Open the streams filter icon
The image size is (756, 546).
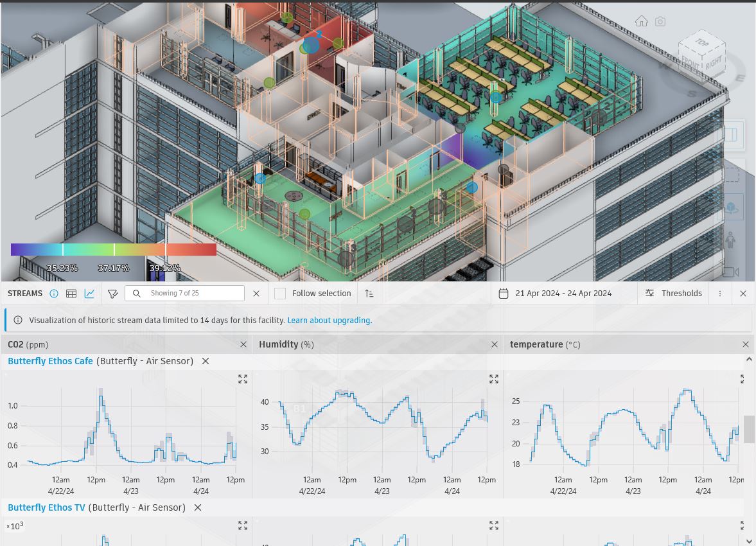[x=113, y=294]
